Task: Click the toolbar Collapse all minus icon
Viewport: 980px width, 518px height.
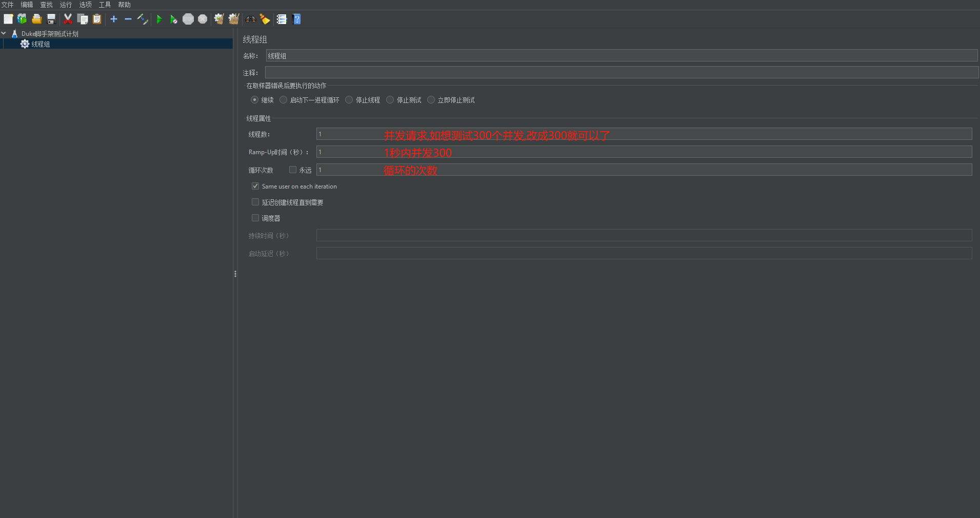Action: pyautogui.click(x=128, y=19)
